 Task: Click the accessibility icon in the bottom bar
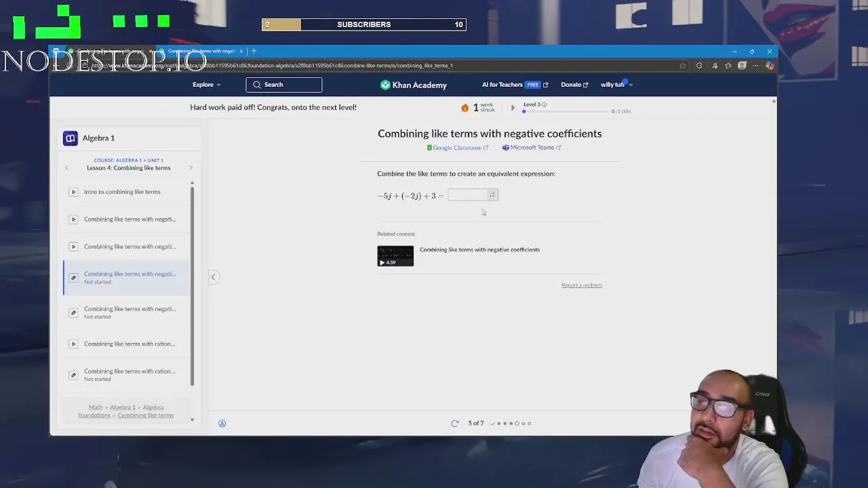[222, 424]
